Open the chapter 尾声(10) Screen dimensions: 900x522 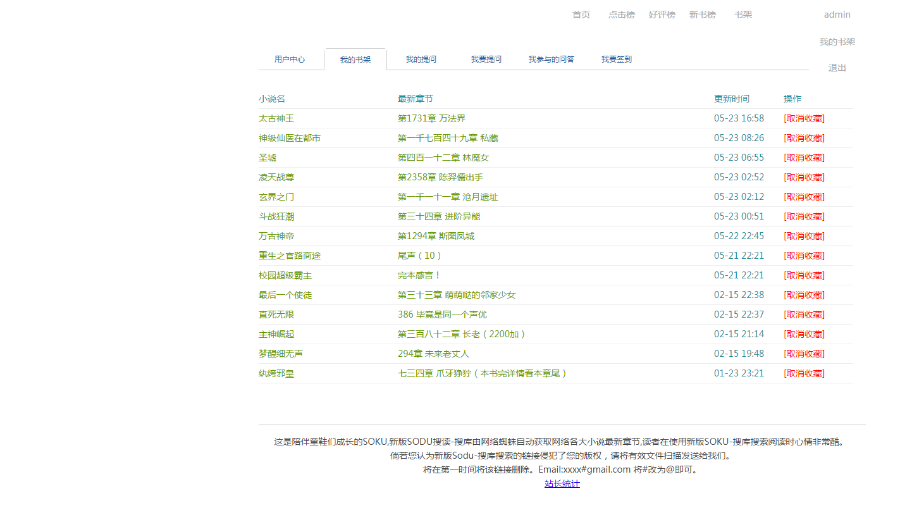click(420, 256)
